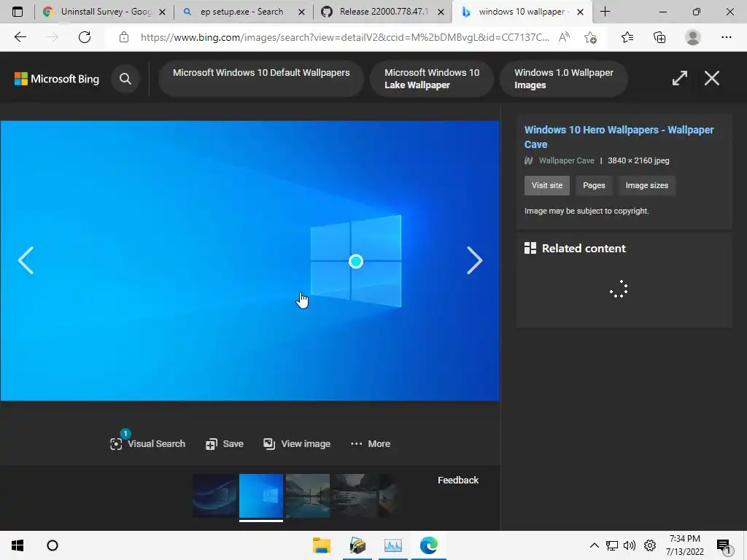Click the Bing search magnifier icon
Screen dimensions: 747x560
125,79
